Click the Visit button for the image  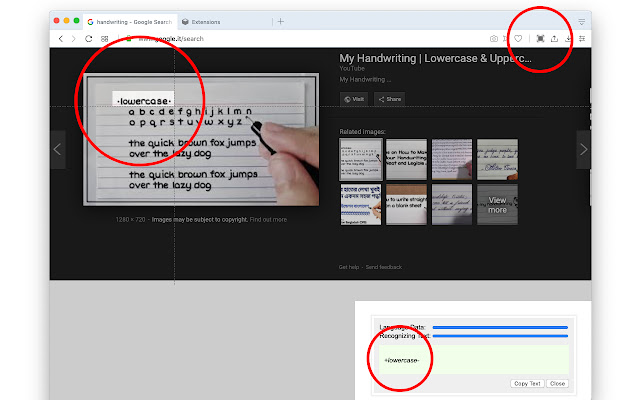click(x=353, y=99)
